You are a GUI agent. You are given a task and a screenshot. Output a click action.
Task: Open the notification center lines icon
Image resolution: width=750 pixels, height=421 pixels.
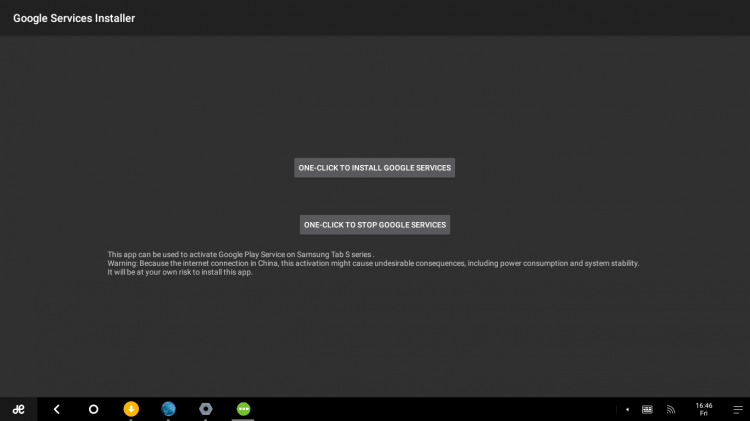737,409
